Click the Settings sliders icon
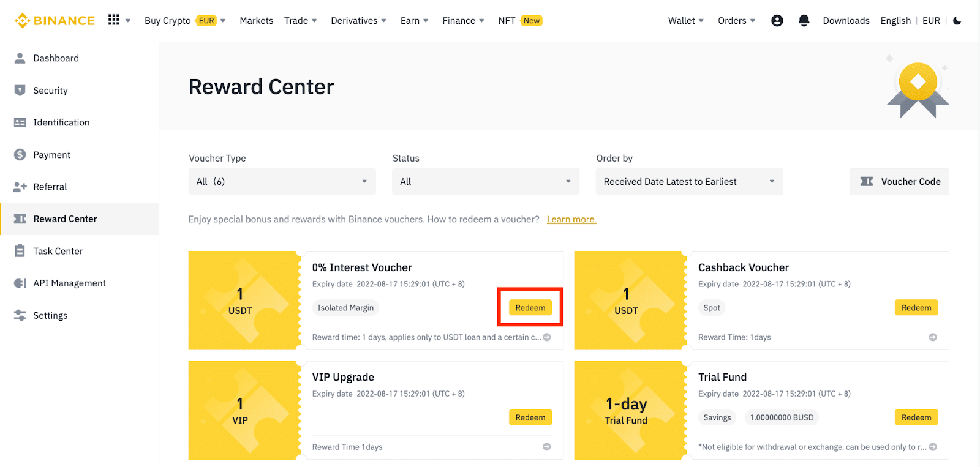The height and width of the screenshot is (467, 980). (x=20, y=315)
